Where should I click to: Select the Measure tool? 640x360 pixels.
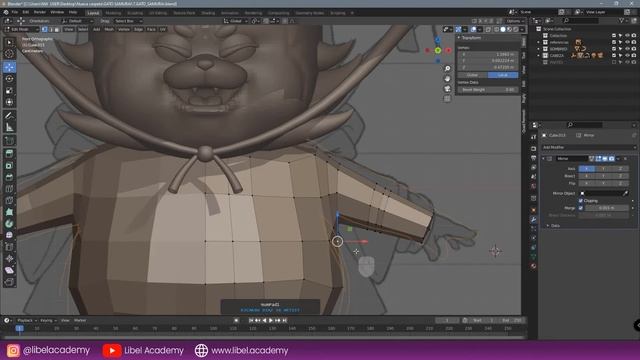(9, 128)
